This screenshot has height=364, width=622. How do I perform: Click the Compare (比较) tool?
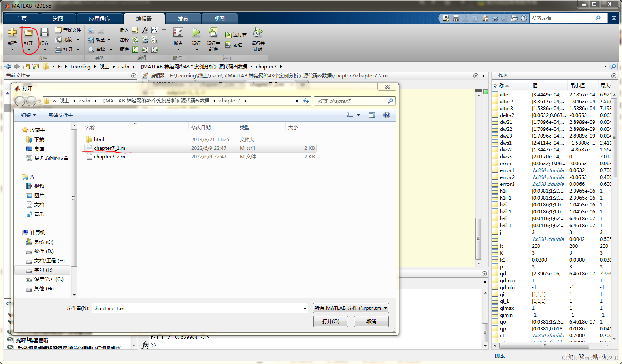point(64,40)
